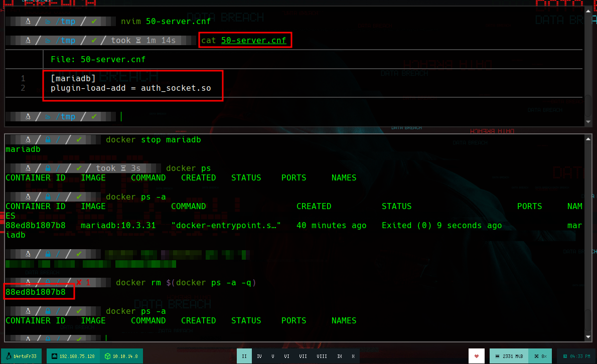Viewport: 597px width, 364px height.
Task: Click line number 2 in the file output
Action: click(x=23, y=88)
